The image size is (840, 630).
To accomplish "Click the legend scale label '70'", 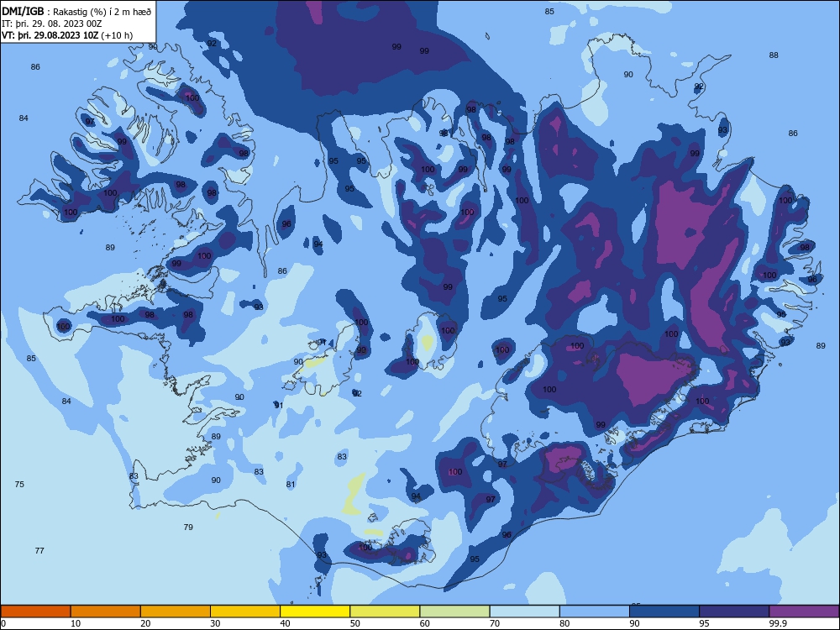I will (x=495, y=623).
